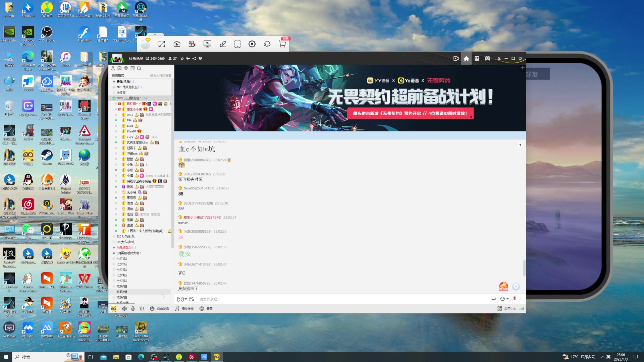Click the channel bulletin note icon
The image size is (644, 362).
pos(132,68)
